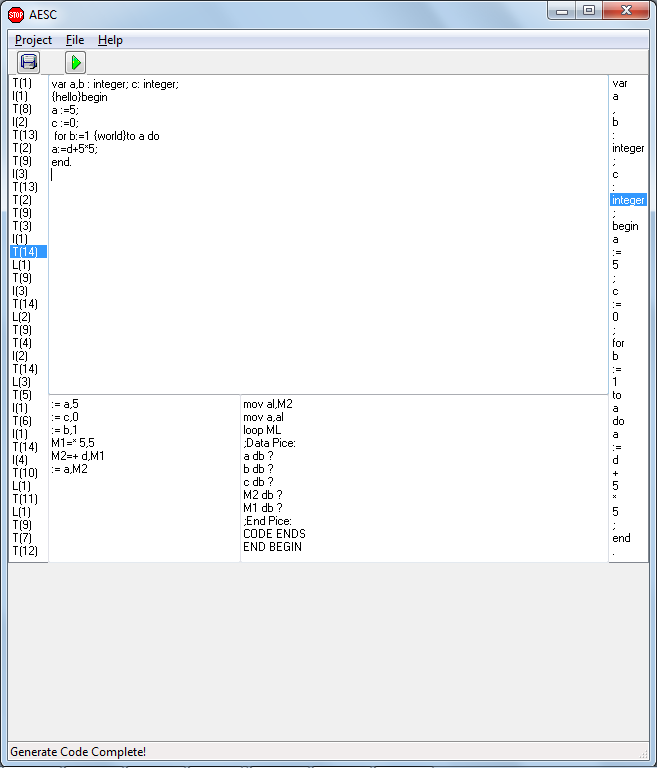Select L(3) in the left token list

(x=22, y=382)
